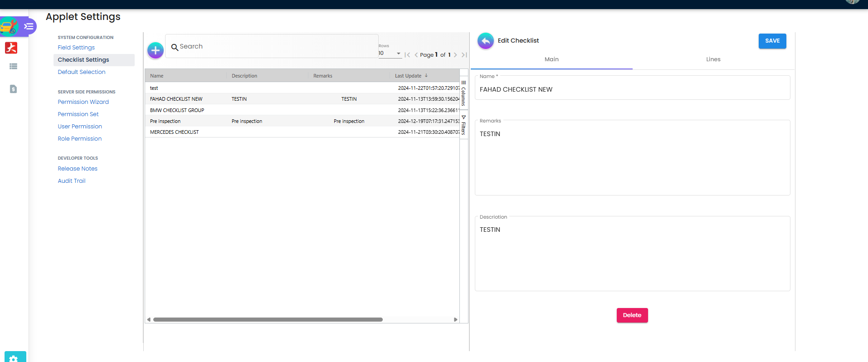The image size is (868, 362).
Task: Expand the Columns side panel
Action: pyautogui.click(x=463, y=93)
